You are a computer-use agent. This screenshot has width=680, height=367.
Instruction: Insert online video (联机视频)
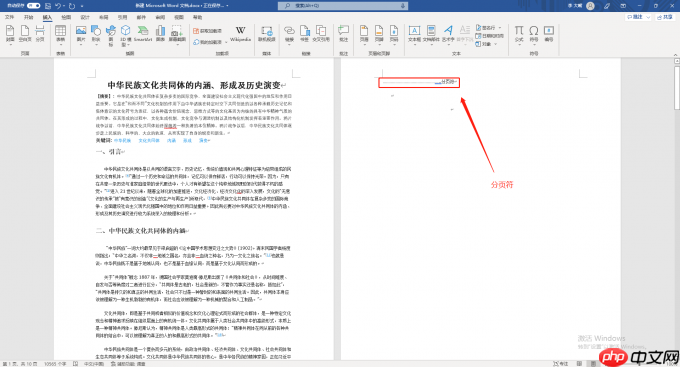click(x=267, y=34)
